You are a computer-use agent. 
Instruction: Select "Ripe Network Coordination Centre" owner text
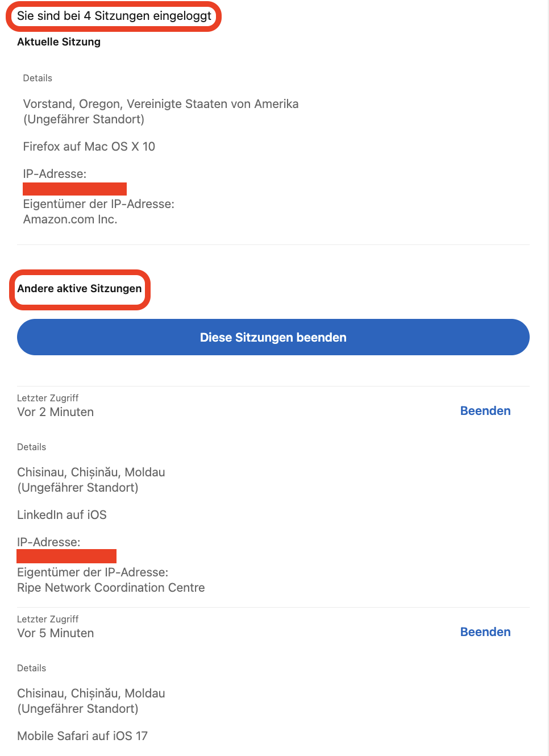pos(111,587)
